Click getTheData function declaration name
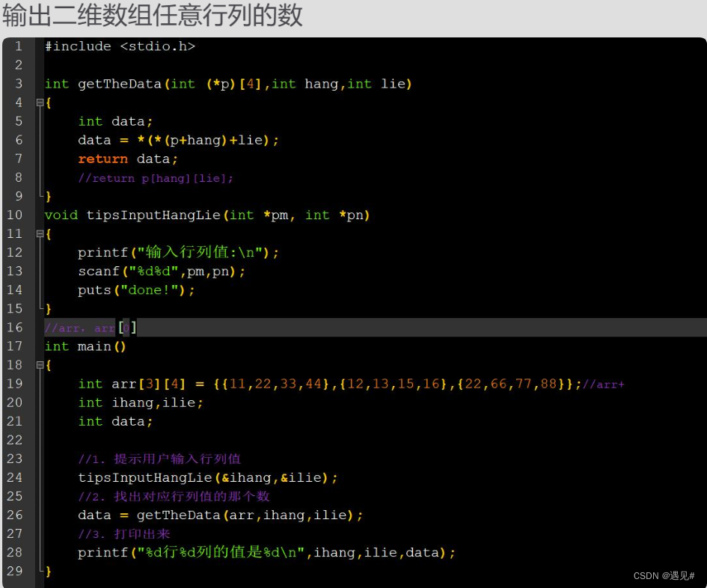This screenshot has height=588, width=707. [x=119, y=85]
